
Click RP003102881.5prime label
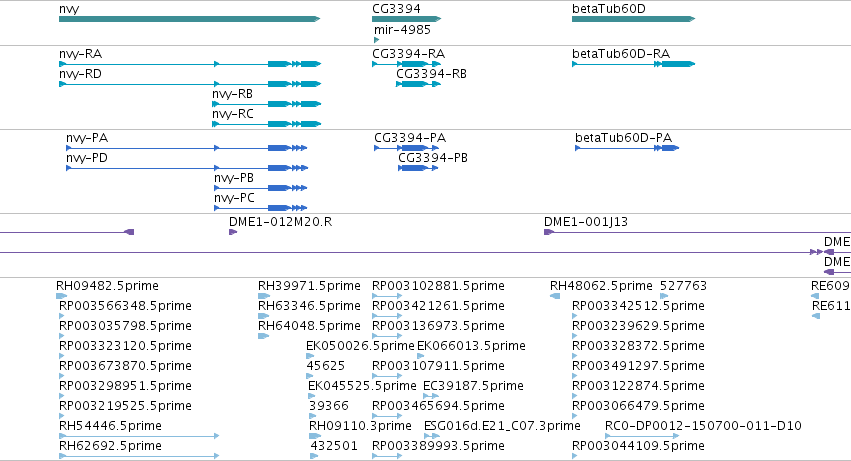(439, 286)
